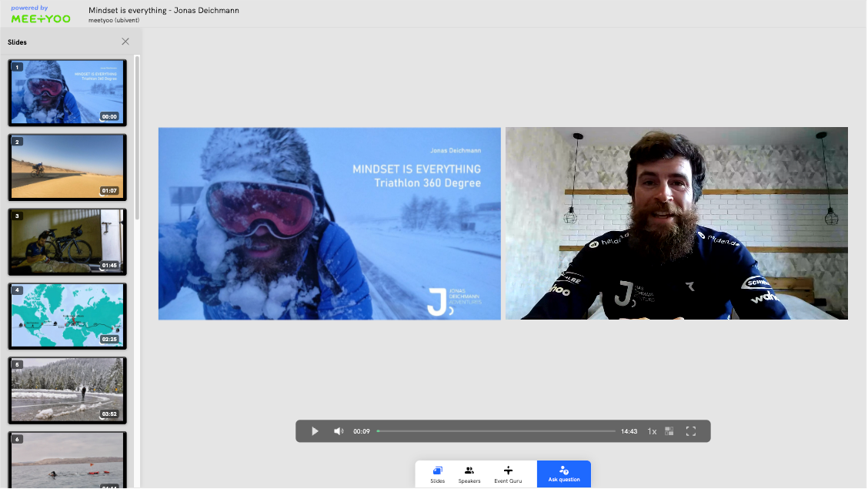Click the Ask question button
This screenshot has height=489, width=868.
click(x=563, y=474)
